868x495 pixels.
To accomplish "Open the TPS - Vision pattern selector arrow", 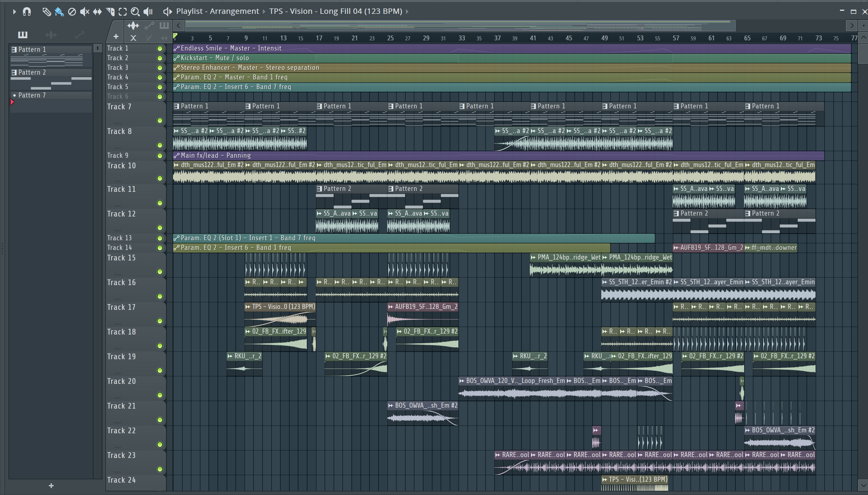I will click(x=407, y=11).
